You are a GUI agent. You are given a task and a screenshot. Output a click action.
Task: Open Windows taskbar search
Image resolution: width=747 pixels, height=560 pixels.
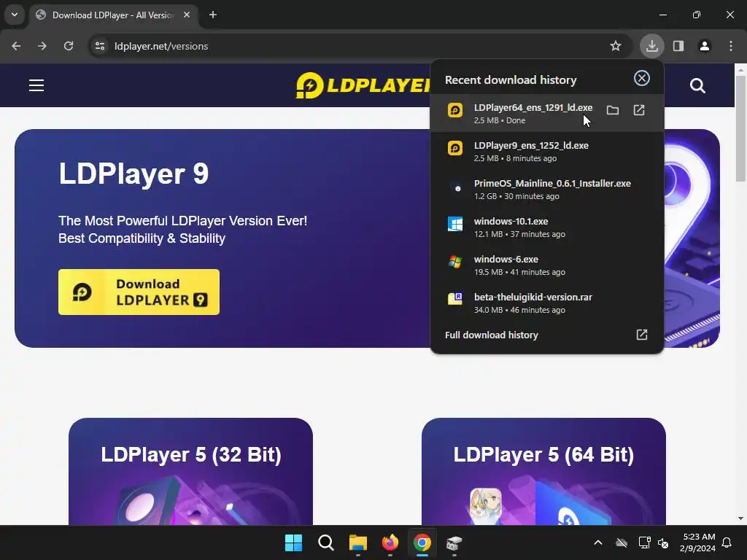(326, 542)
